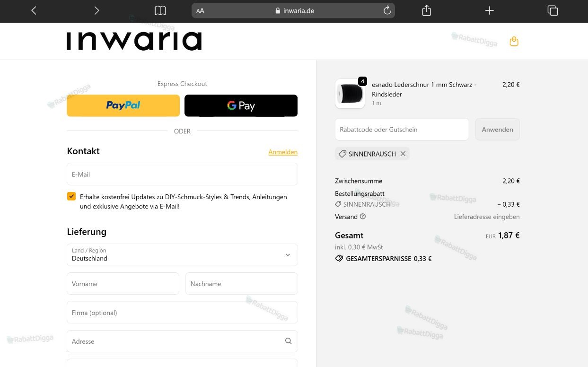The width and height of the screenshot is (588, 367).
Task: Open the bookmarks book icon
Action: pyautogui.click(x=160, y=10)
